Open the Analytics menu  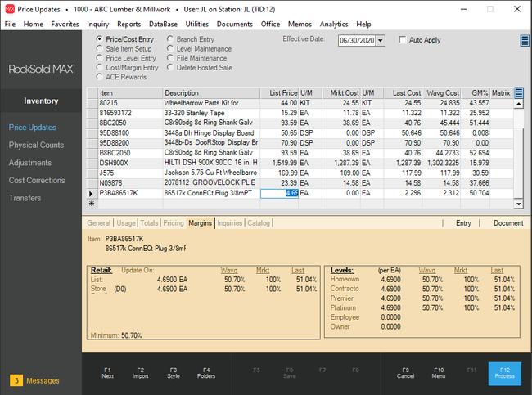tap(333, 25)
